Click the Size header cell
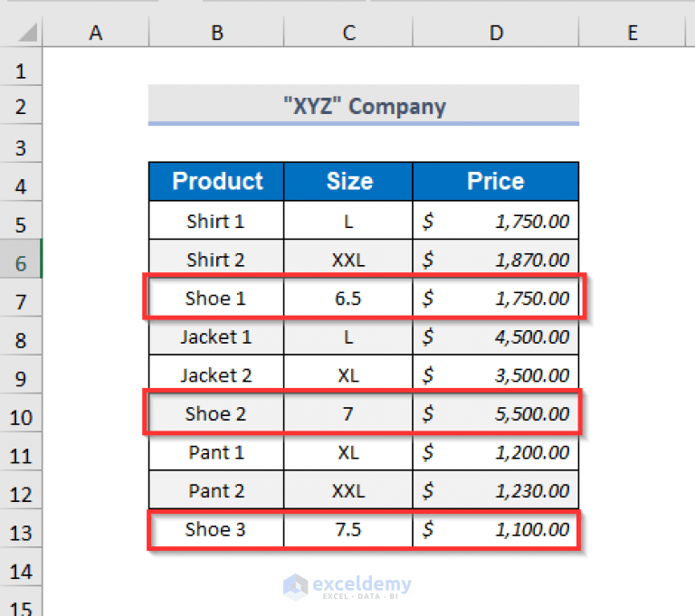Image resolution: width=695 pixels, height=616 pixels. pos(348,181)
